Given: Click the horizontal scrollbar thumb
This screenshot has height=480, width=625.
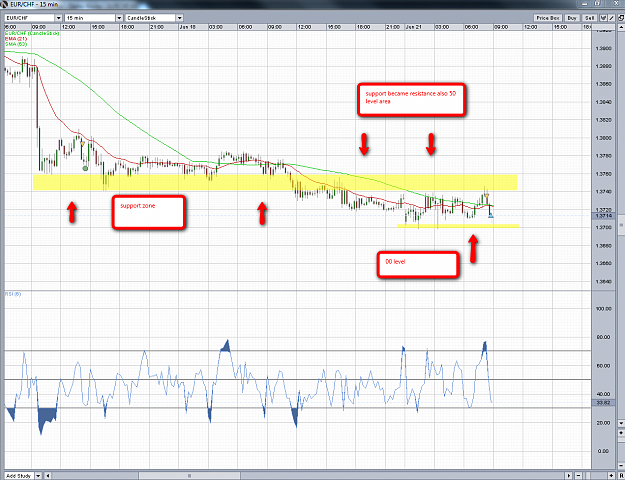Looking at the screenshot, I should tap(189, 476).
